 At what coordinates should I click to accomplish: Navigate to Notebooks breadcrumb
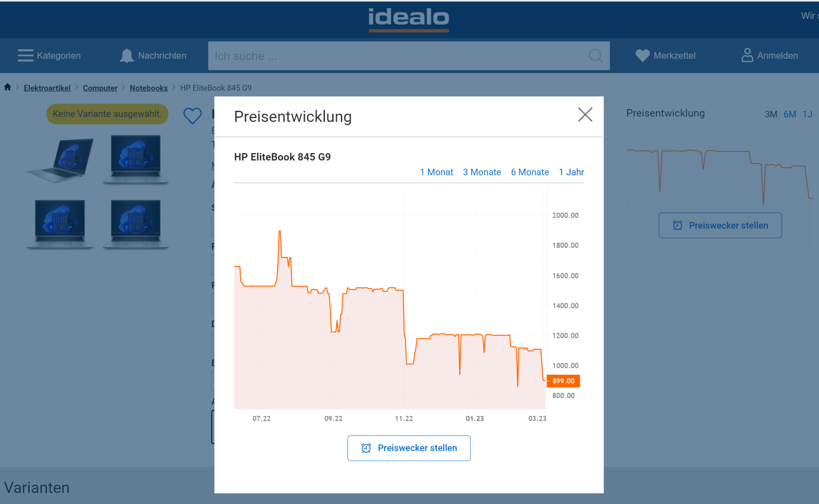(148, 88)
